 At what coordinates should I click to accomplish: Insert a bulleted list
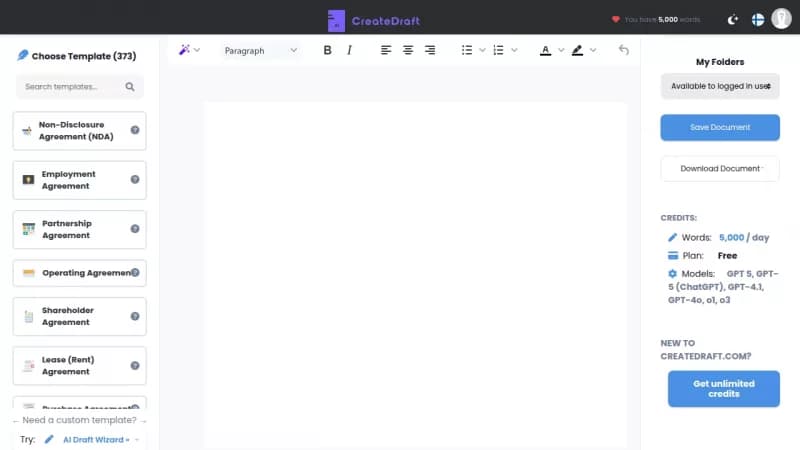coord(467,50)
